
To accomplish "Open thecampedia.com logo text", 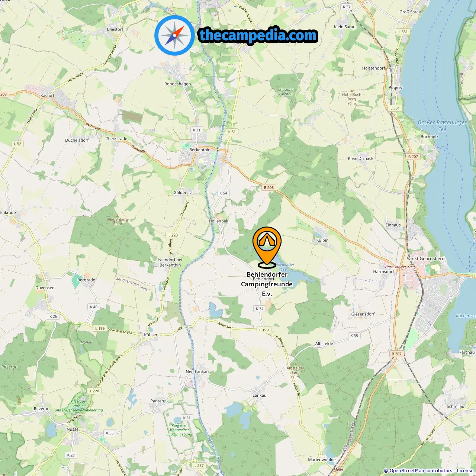I will coord(258,36).
